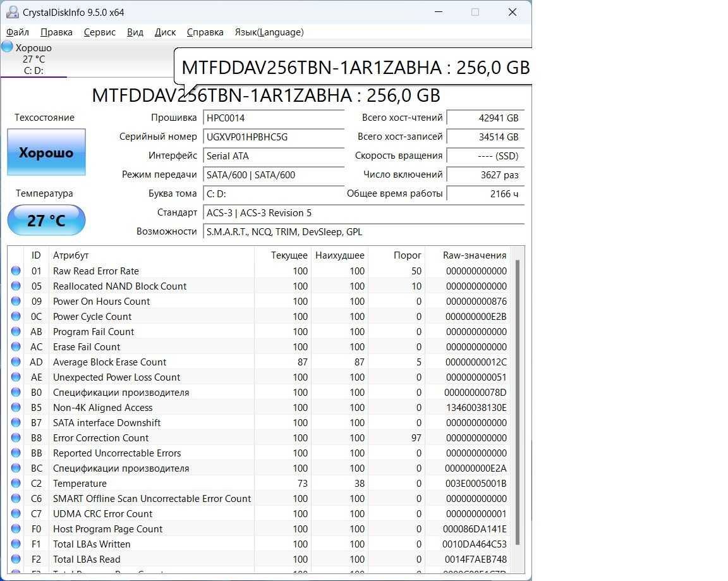Screen dimensions: 728x581
Task: Click the Наихудшее column header
Action: tap(339, 255)
